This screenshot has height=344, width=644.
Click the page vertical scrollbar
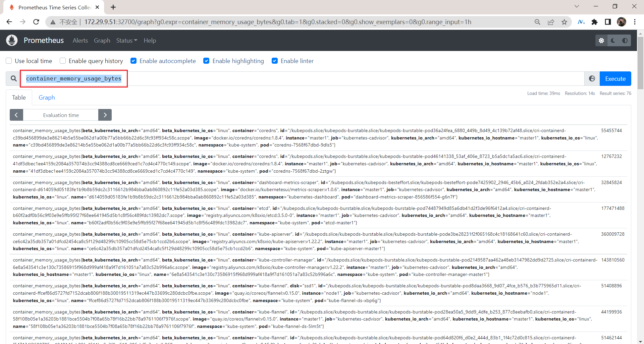tap(640, 62)
